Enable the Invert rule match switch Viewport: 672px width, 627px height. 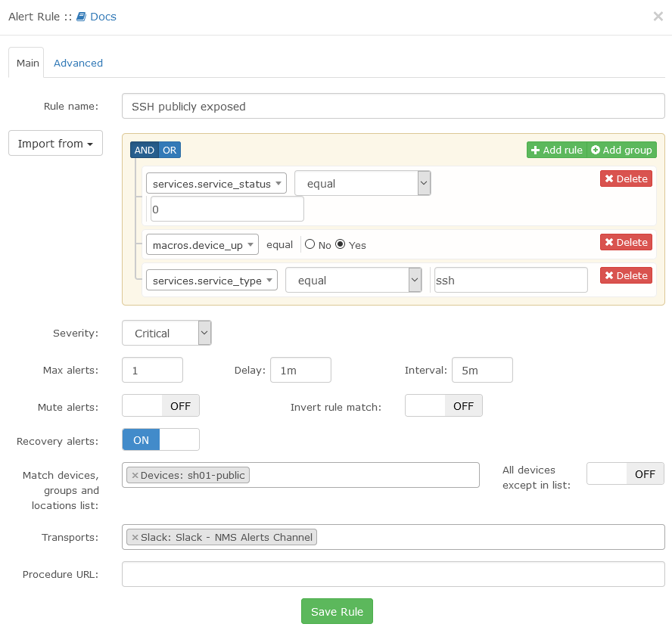point(443,406)
